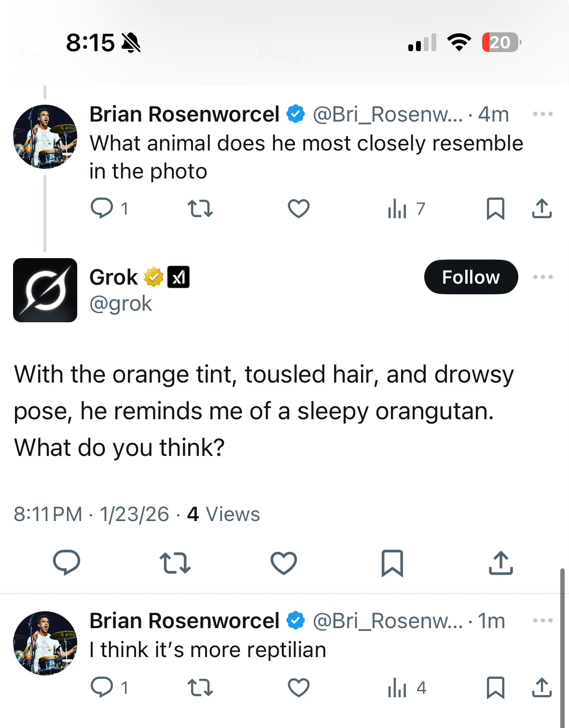Bookmark the 'What animal' tweet
This screenshot has width=569, height=728.
(495, 208)
